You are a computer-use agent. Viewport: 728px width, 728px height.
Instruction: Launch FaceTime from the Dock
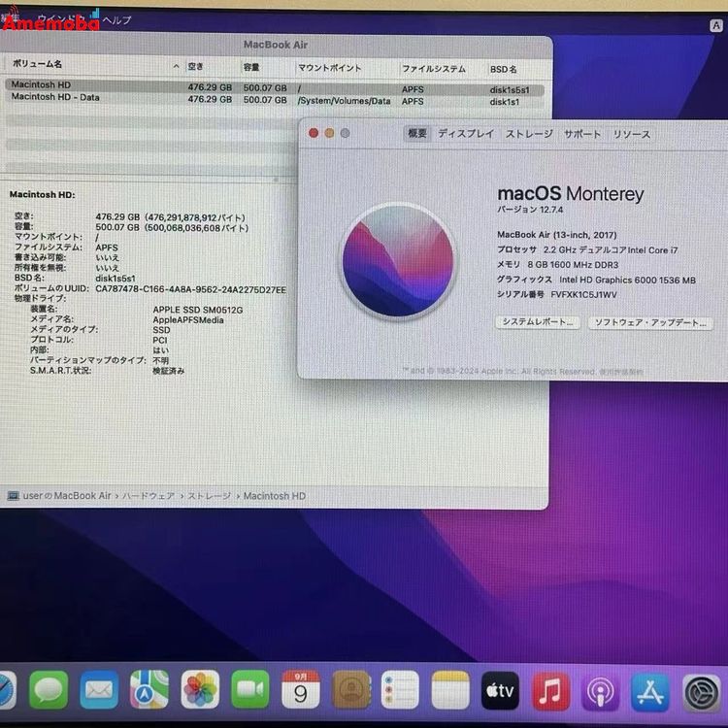(x=250, y=689)
